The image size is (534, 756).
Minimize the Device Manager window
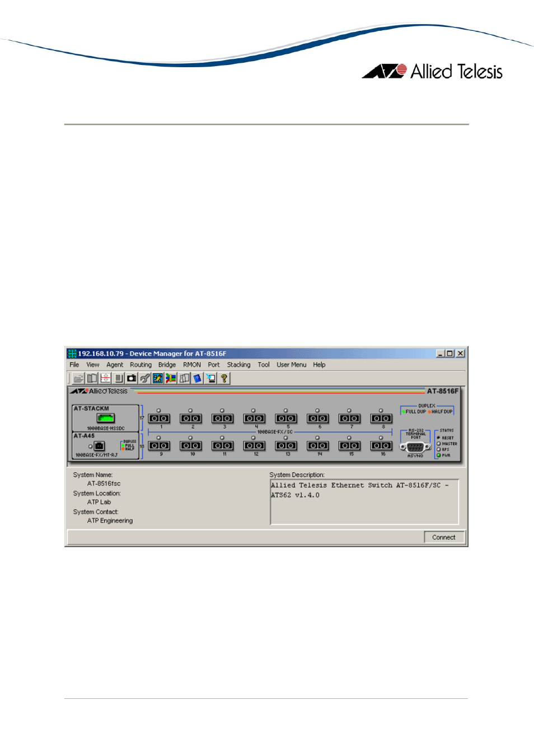pos(441,353)
